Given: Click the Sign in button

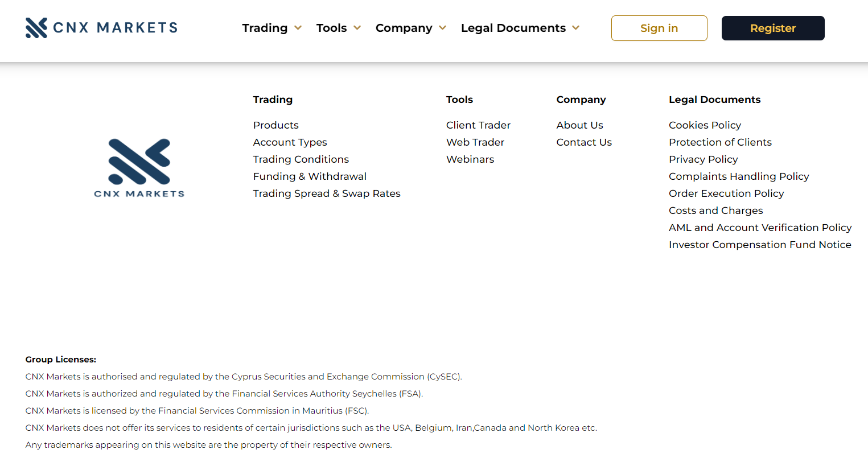Looking at the screenshot, I should (x=659, y=28).
